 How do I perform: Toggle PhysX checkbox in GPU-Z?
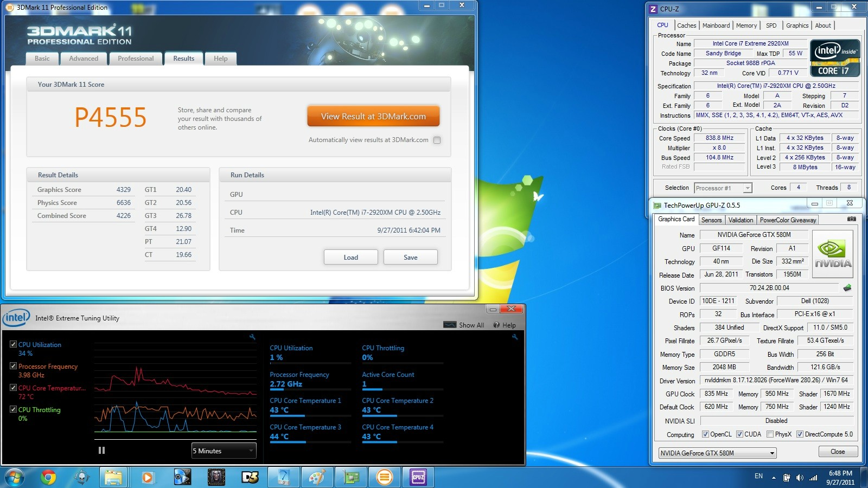coord(770,434)
